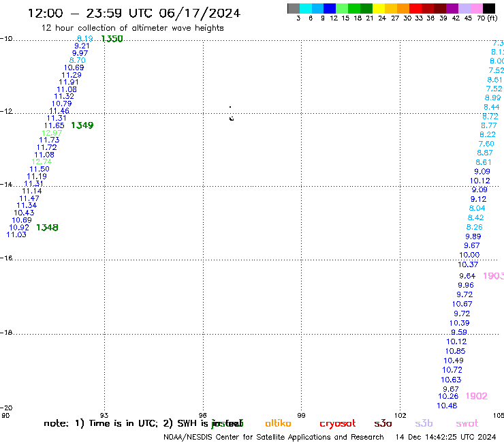Select the 12.97 wave height value
This screenshot has height=443, width=504.
52,133
